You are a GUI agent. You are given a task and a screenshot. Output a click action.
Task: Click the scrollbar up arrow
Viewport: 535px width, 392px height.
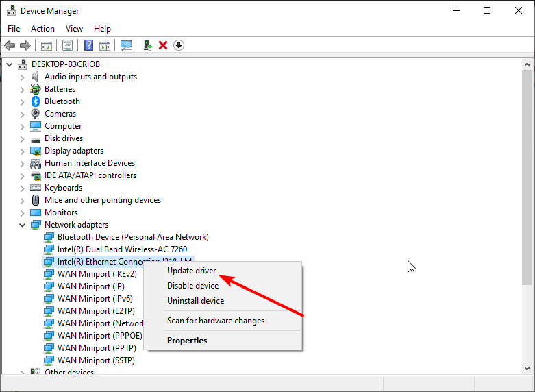pos(527,64)
